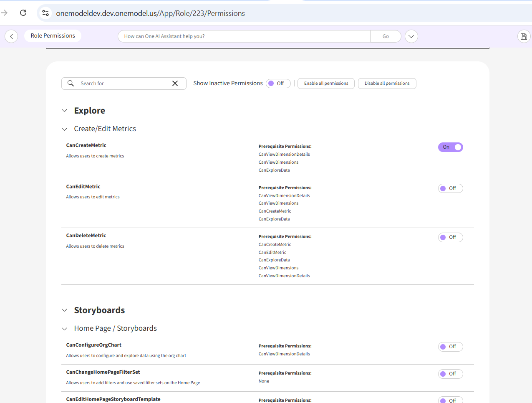Expand the One AI Assistant chevron dropdown
Viewport: 532px width, 403px height.
click(x=411, y=36)
